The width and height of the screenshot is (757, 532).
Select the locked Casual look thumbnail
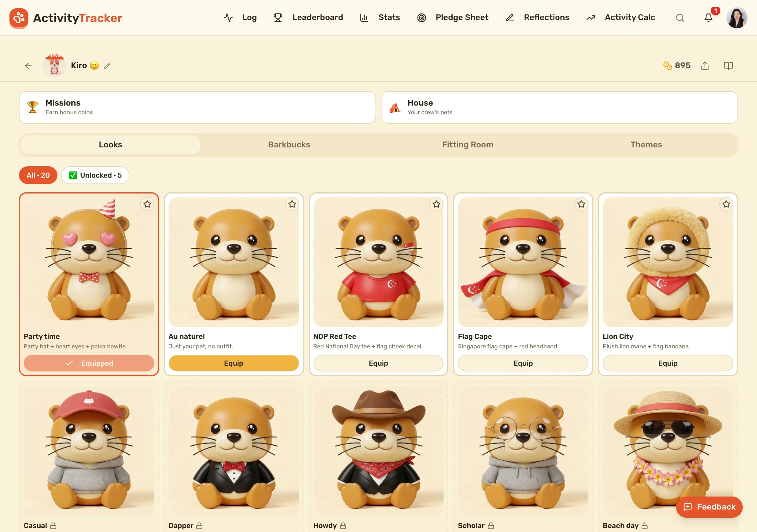click(x=89, y=451)
